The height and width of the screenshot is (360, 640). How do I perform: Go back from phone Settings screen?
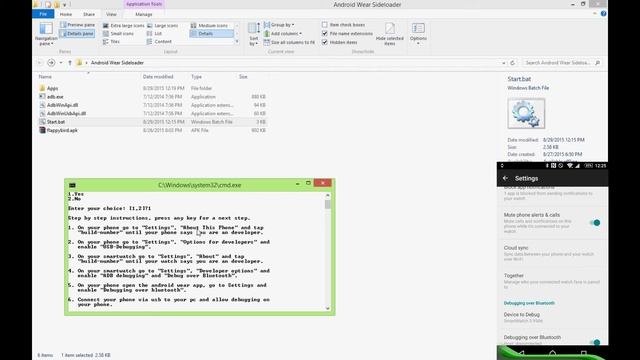(x=505, y=178)
